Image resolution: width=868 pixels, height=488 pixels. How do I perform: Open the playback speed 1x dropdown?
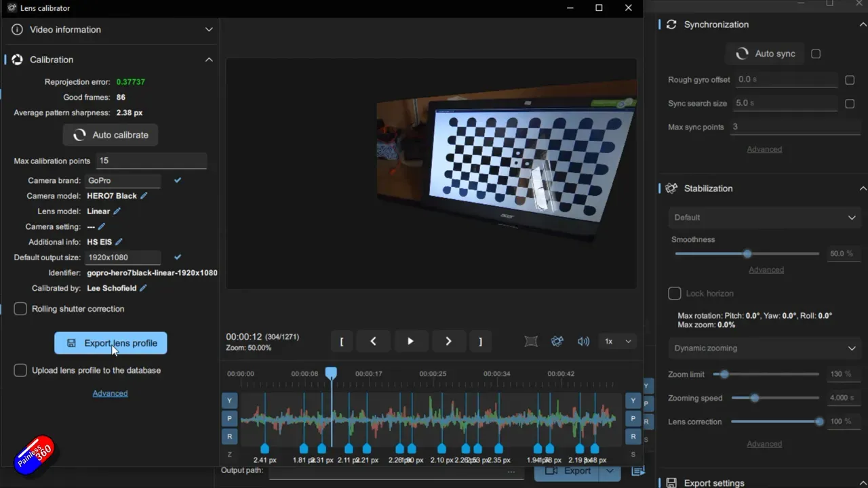(618, 342)
